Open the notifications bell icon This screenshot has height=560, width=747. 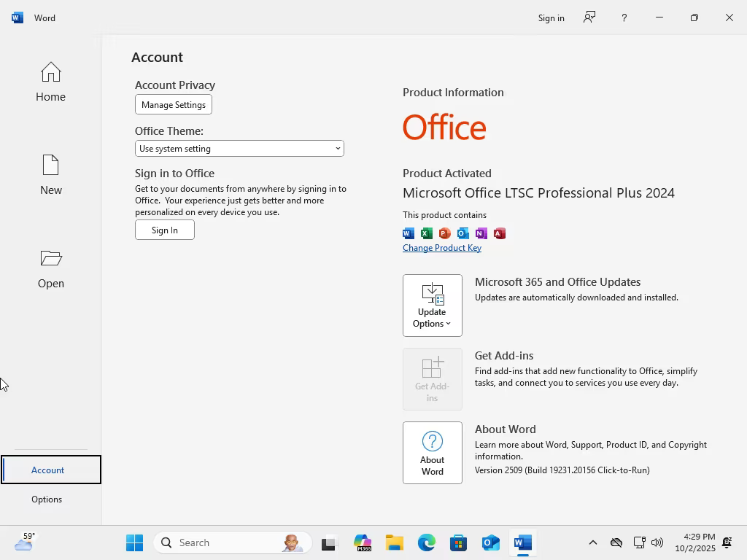(x=727, y=542)
